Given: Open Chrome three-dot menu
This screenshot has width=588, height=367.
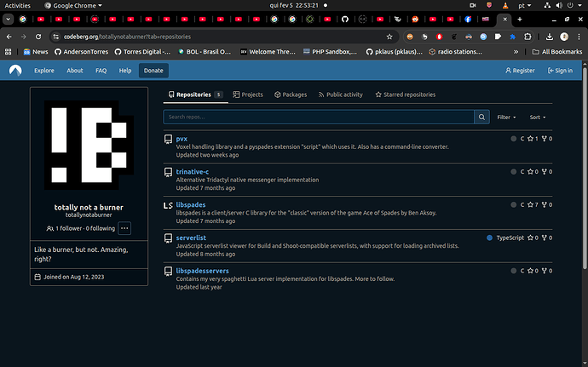Looking at the screenshot, I should pos(579,37).
